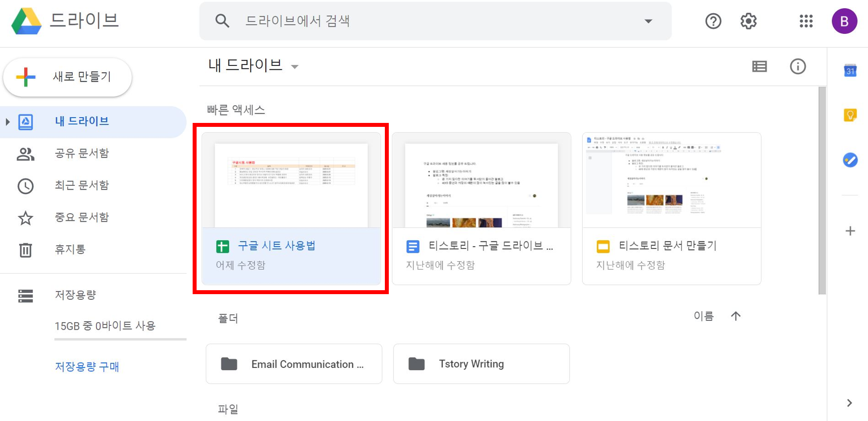
Task: Click the starred star icon
Action: point(25,218)
